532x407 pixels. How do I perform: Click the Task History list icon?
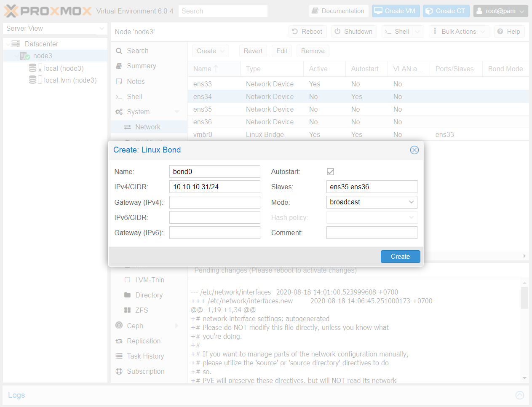pos(119,356)
